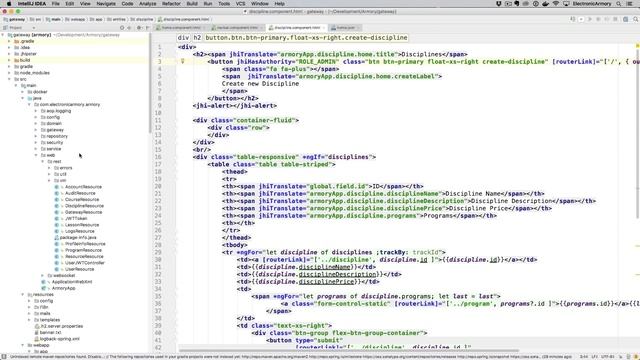Image resolution: width=640 pixels, height=360 pixels.
Task: Click the Wi-Fi icon in the menu bar
Action: point(556,4)
